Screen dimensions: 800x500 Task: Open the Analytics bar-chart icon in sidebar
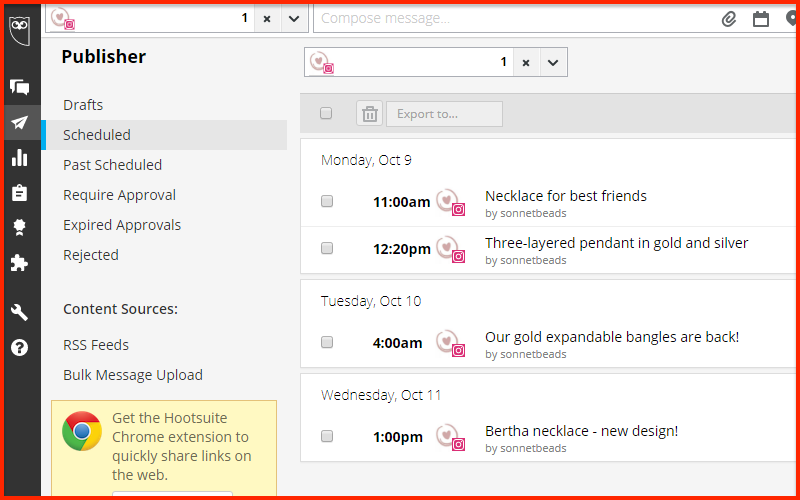(x=19, y=158)
